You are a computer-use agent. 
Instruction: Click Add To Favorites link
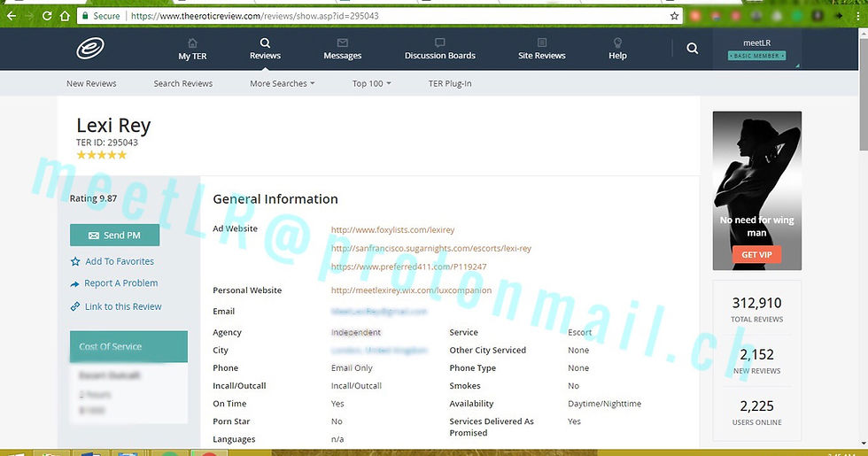click(x=120, y=261)
